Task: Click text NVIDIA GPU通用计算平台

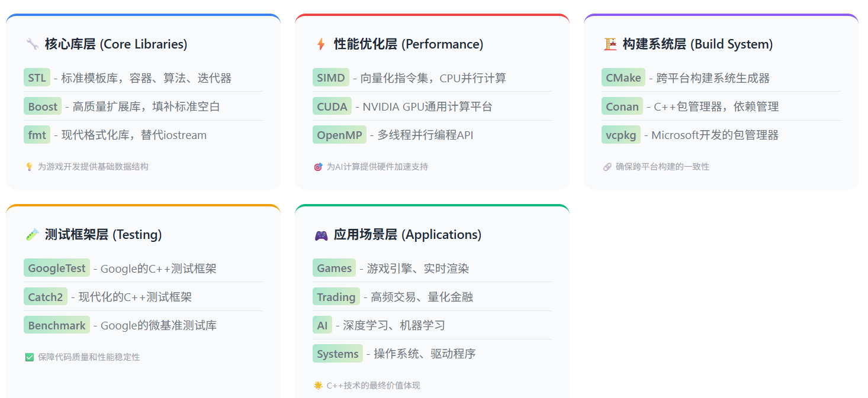Action: [427, 106]
